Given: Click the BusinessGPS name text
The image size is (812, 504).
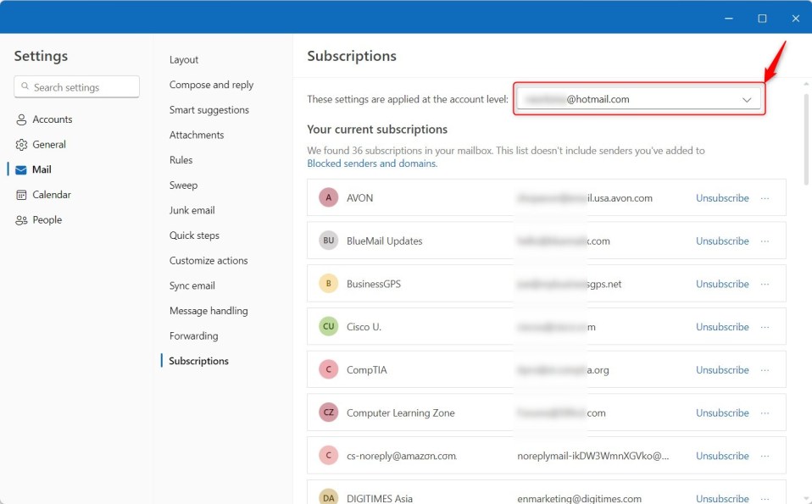Looking at the screenshot, I should click(x=374, y=284).
